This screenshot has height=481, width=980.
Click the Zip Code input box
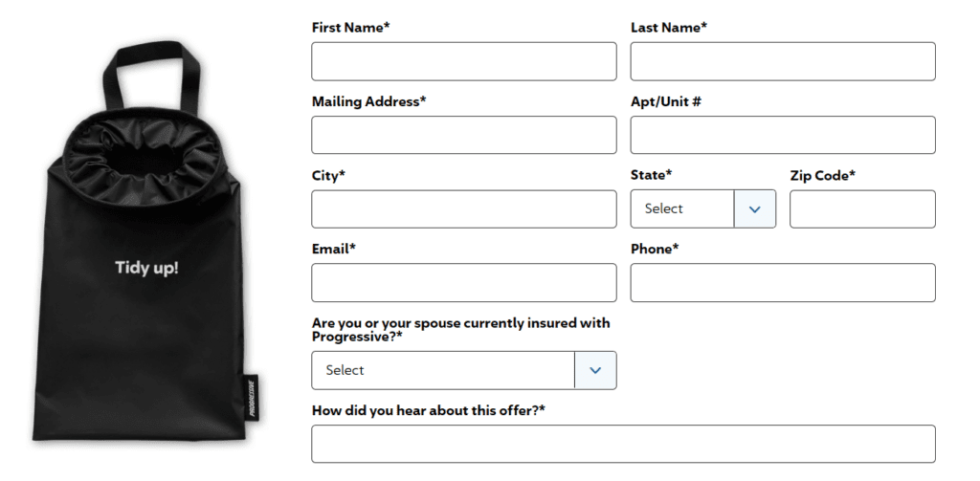coord(862,208)
